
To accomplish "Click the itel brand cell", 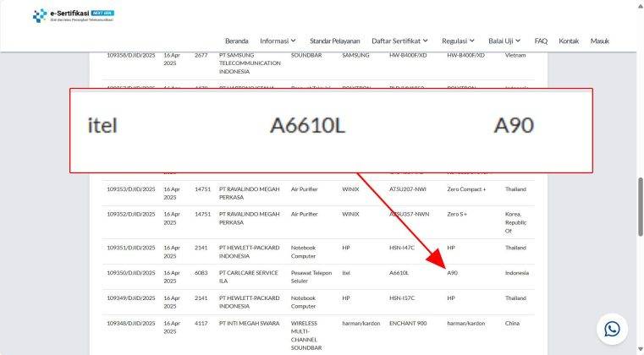I will pos(346,273).
